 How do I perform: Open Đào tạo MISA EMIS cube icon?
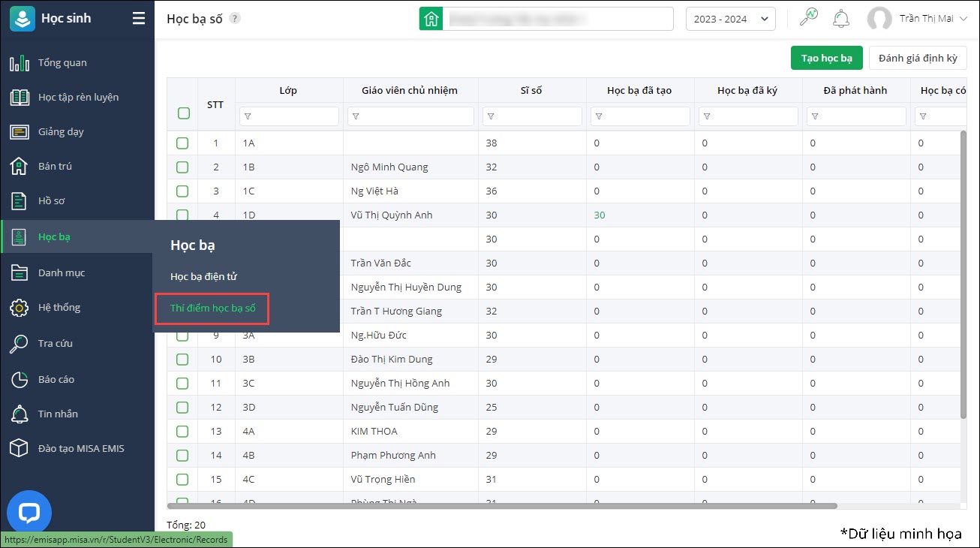click(x=20, y=449)
